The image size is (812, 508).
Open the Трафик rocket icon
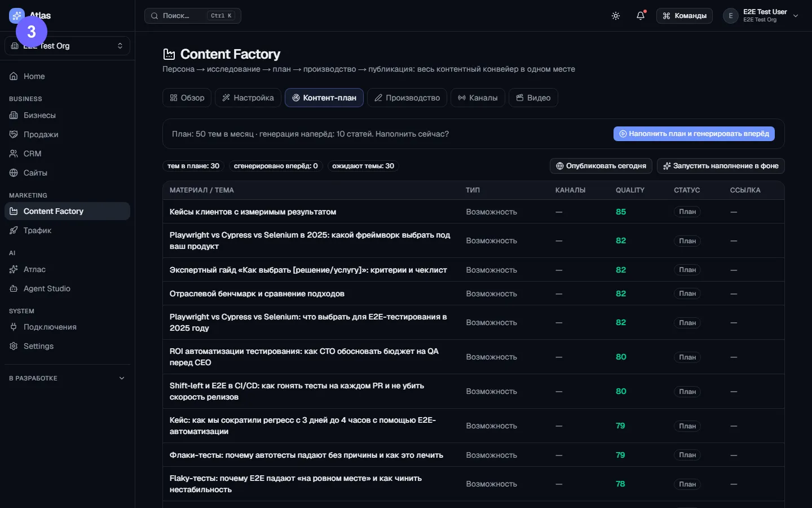click(14, 230)
